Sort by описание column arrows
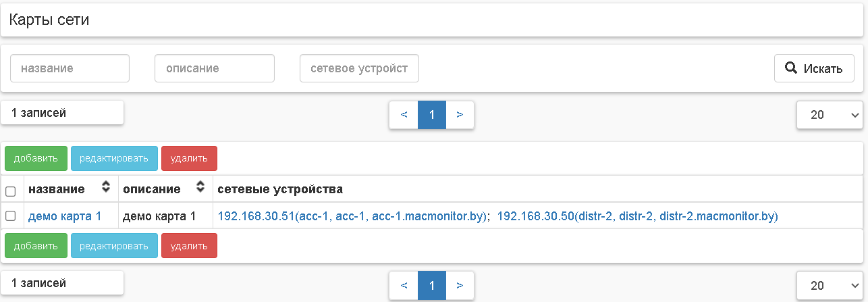The width and height of the screenshot is (868, 302). [x=200, y=188]
